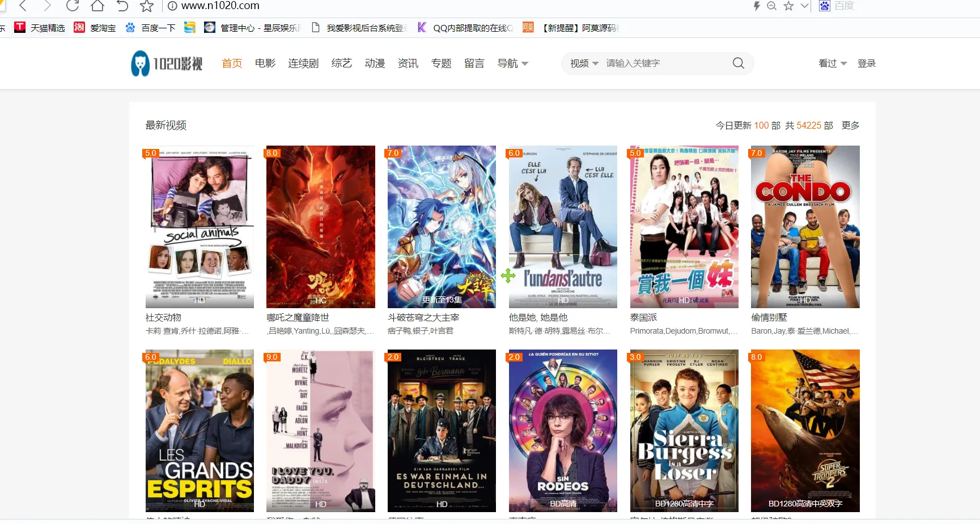The width and height of the screenshot is (980, 524).
Task: Click the zoom-out magnifier icon near the address bar
Action: tap(772, 6)
